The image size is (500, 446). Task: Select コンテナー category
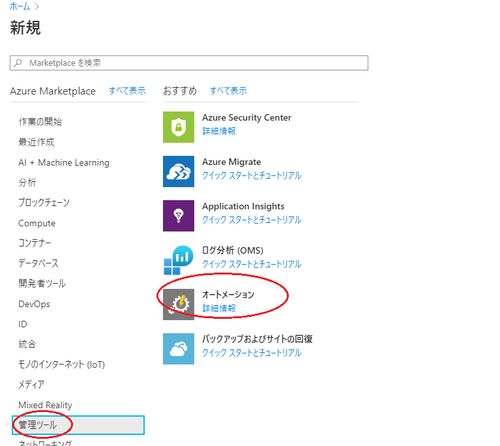coord(35,243)
